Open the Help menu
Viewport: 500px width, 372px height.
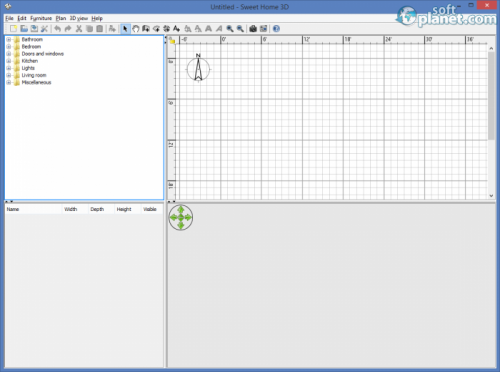point(97,18)
